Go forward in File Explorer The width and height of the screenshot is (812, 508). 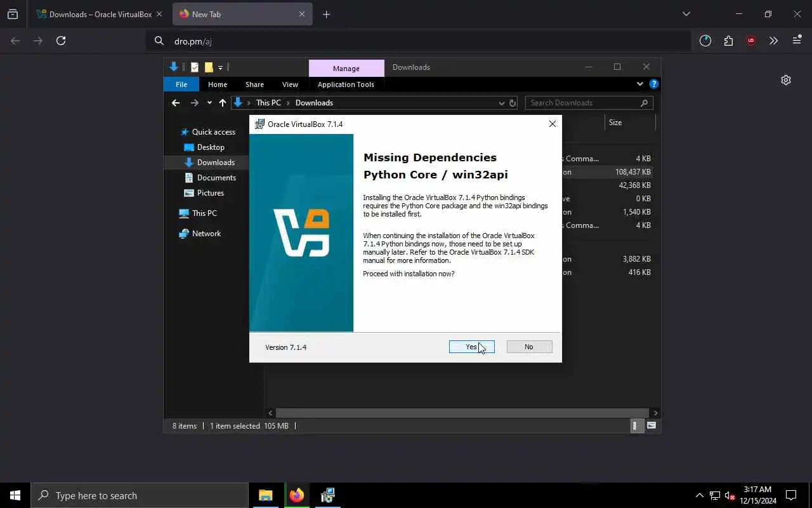coord(195,103)
